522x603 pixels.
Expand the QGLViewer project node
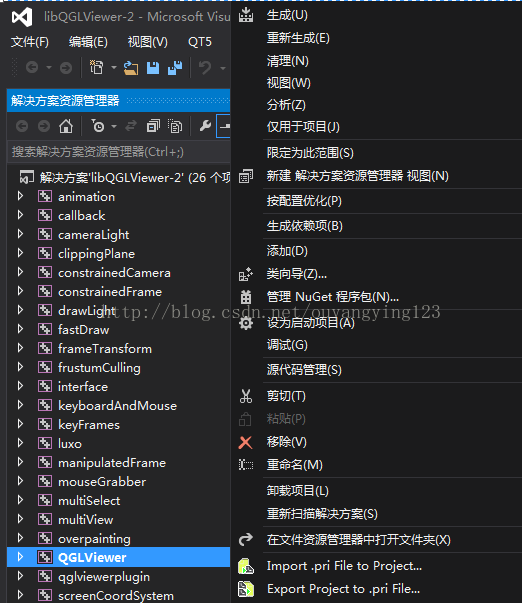point(20,557)
